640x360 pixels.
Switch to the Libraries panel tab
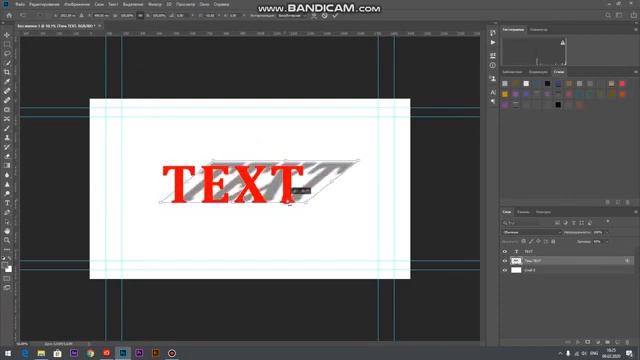point(512,72)
